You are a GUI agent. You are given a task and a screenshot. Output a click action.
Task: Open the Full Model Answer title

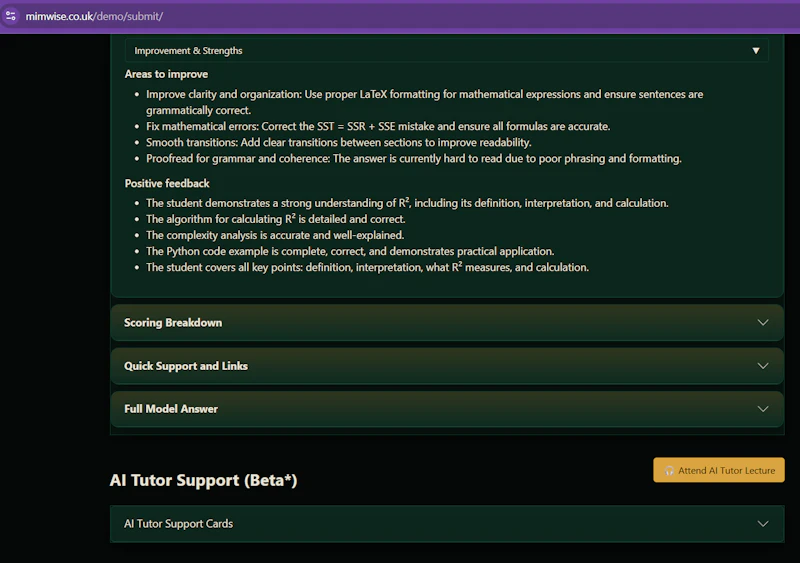171,409
